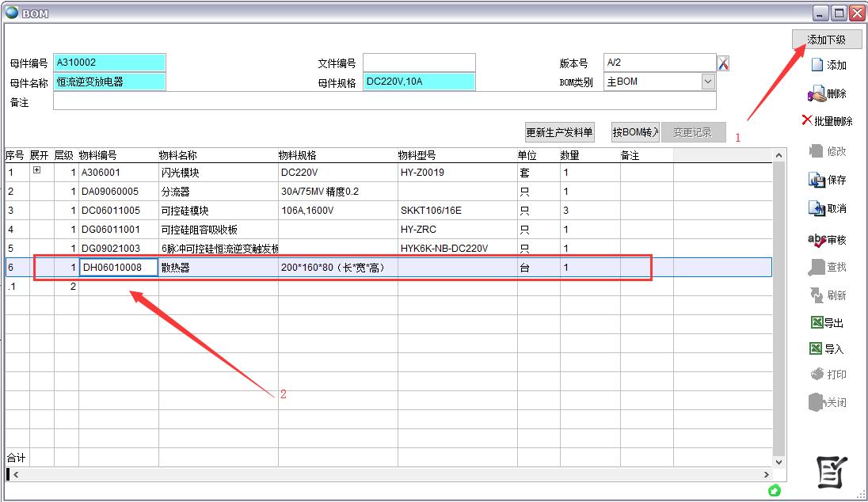Click the 取消 (Cancel) icon
Screen dimensions: 868x502
(x=817, y=209)
